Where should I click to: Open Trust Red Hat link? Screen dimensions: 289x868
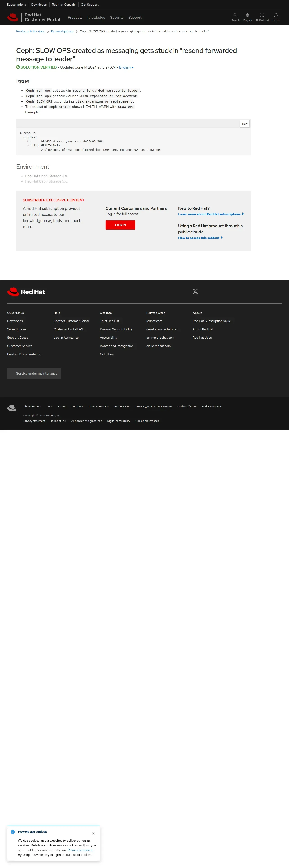[x=109, y=321]
